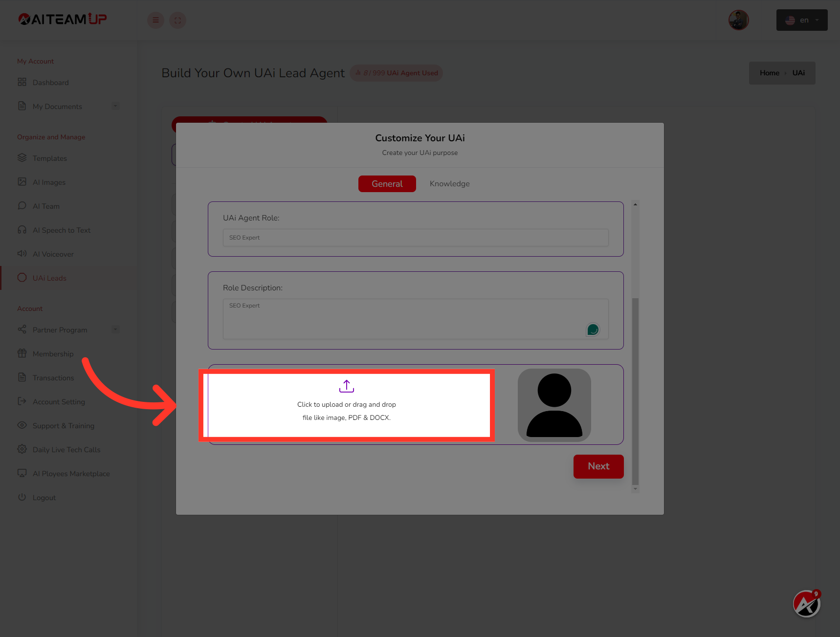This screenshot has width=840, height=637.
Task: Click the AI Voiceover speaker icon
Action: click(22, 254)
